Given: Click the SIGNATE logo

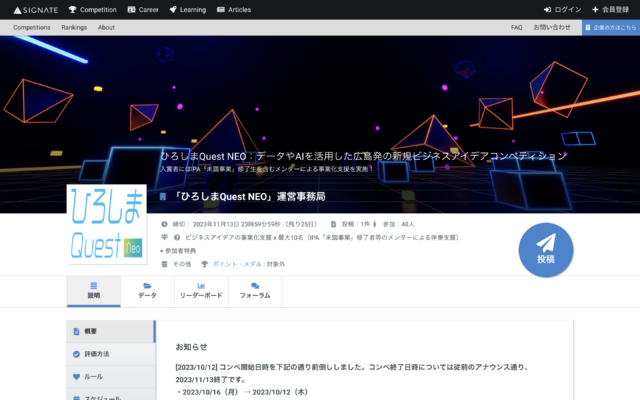Looking at the screenshot, I should [x=36, y=10].
